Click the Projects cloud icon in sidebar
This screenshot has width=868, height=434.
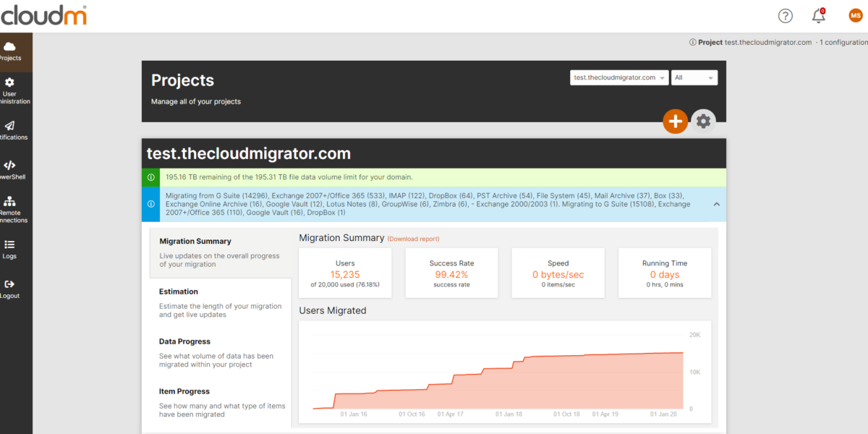[x=10, y=46]
